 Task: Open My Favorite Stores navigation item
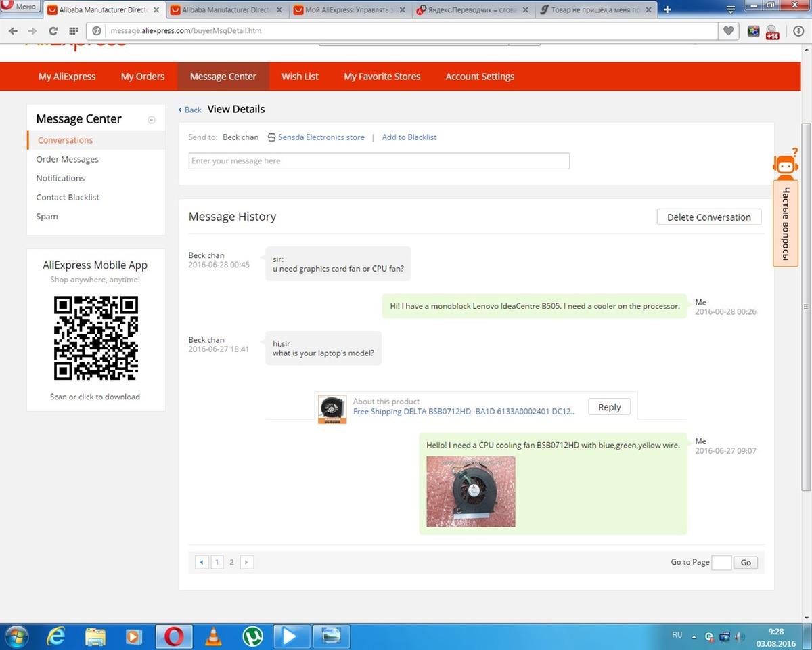point(382,77)
